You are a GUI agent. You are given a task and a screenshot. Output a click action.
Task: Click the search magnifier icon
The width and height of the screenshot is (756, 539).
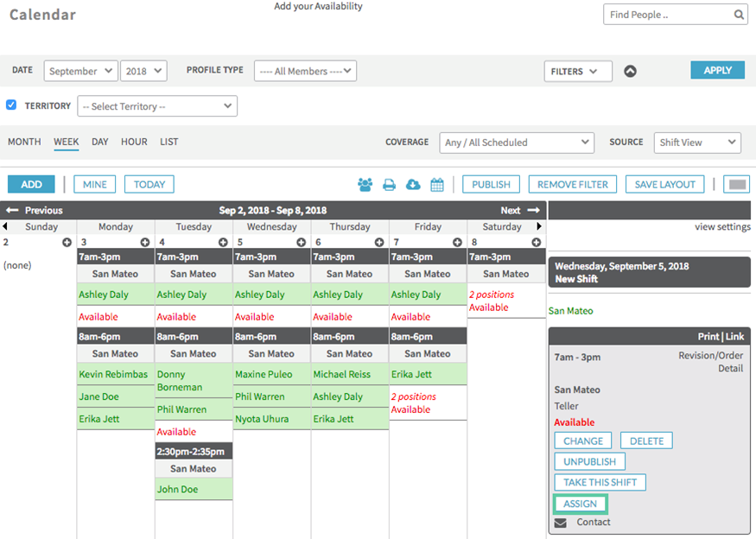coord(739,15)
